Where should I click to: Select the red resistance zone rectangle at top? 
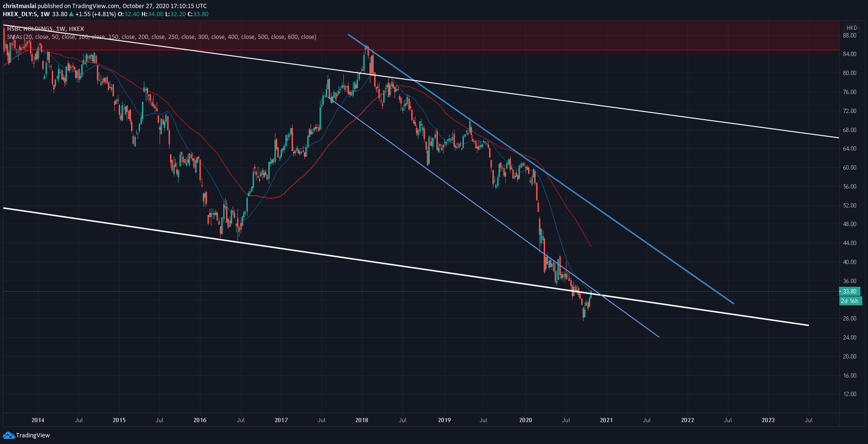pos(421,35)
